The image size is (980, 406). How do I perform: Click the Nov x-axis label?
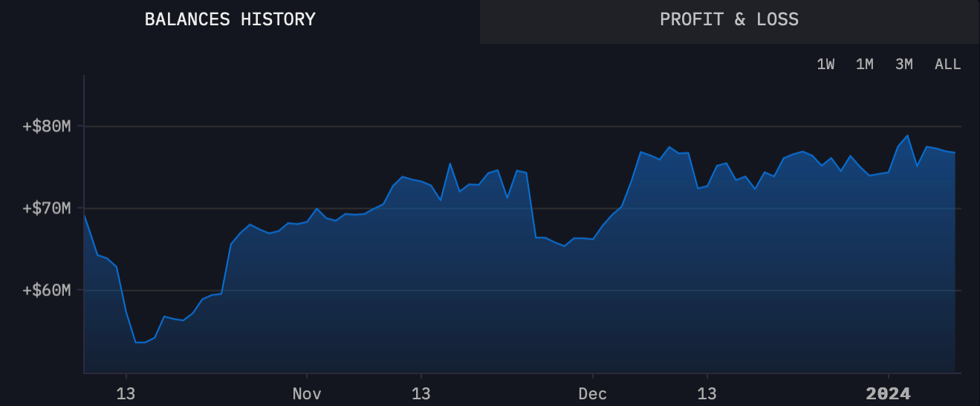click(x=306, y=393)
